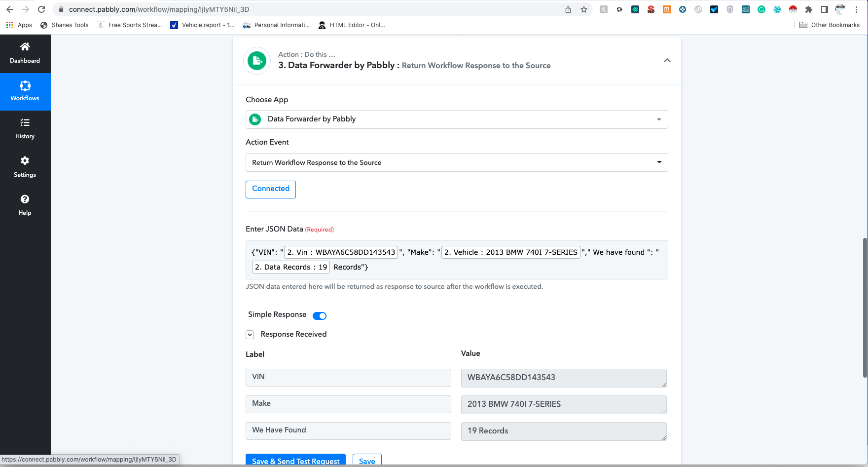Open Settings gear in sidebar
This screenshot has width=868, height=467.
(25, 161)
